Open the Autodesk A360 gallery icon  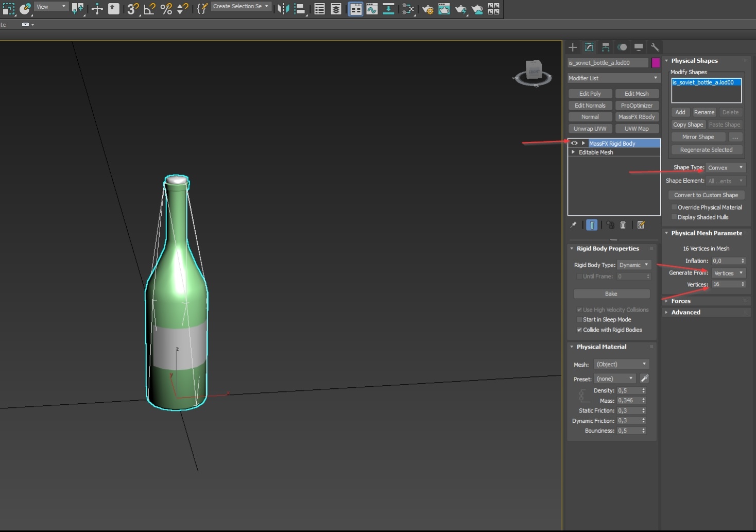click(493, 9)
